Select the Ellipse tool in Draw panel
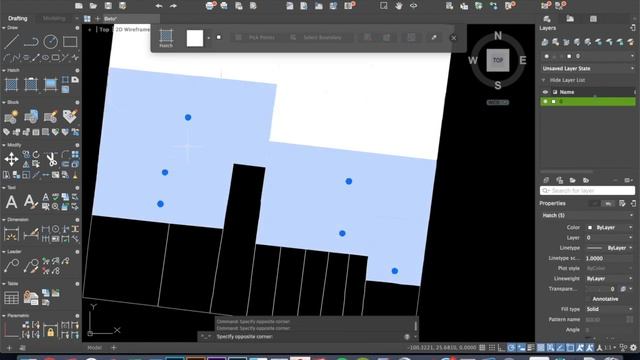 (x=45, y=58)
